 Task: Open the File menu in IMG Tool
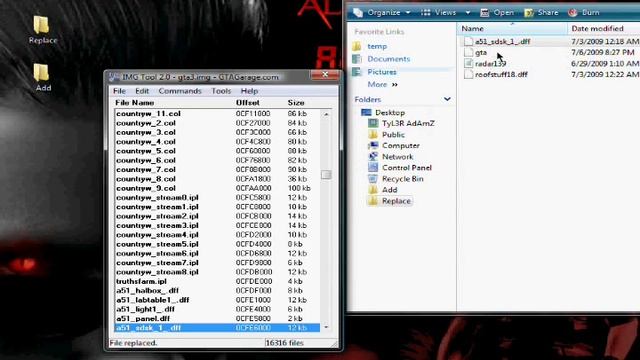click(x=119, y=91)
